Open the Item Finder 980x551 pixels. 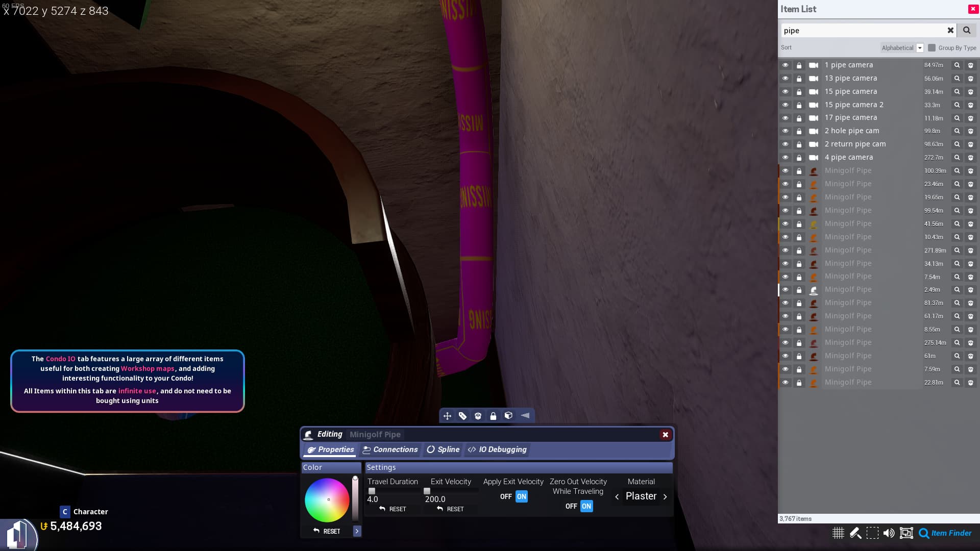point(945,533)
